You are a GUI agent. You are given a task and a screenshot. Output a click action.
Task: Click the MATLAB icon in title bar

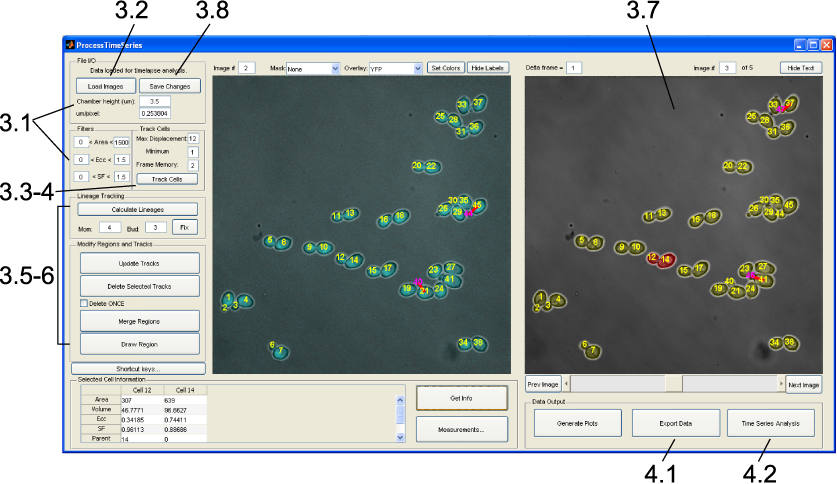70,45
